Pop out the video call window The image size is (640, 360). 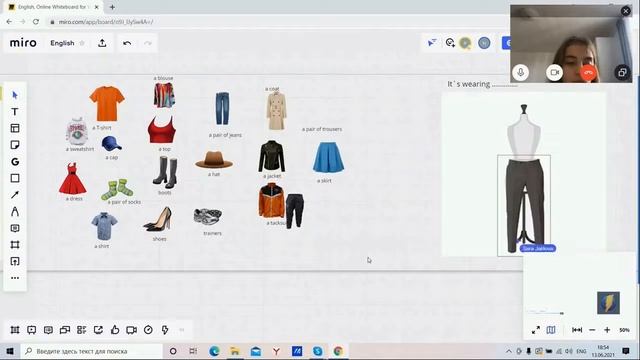pyautogui.click(x=622, y=73)
